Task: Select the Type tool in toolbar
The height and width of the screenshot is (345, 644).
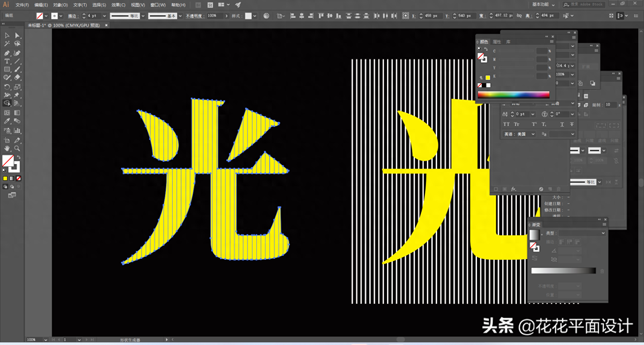Action: click(7, 61)
